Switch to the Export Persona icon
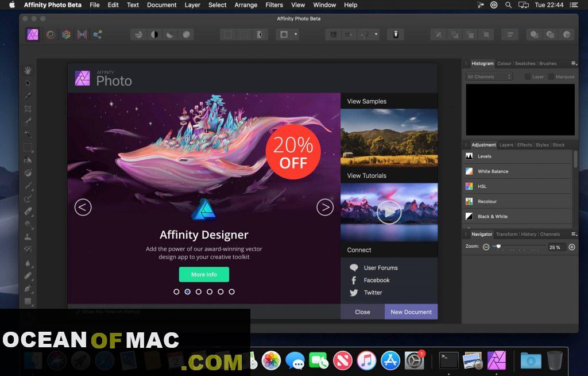This screenshot has height=376, width=588. tap(98, 34)
